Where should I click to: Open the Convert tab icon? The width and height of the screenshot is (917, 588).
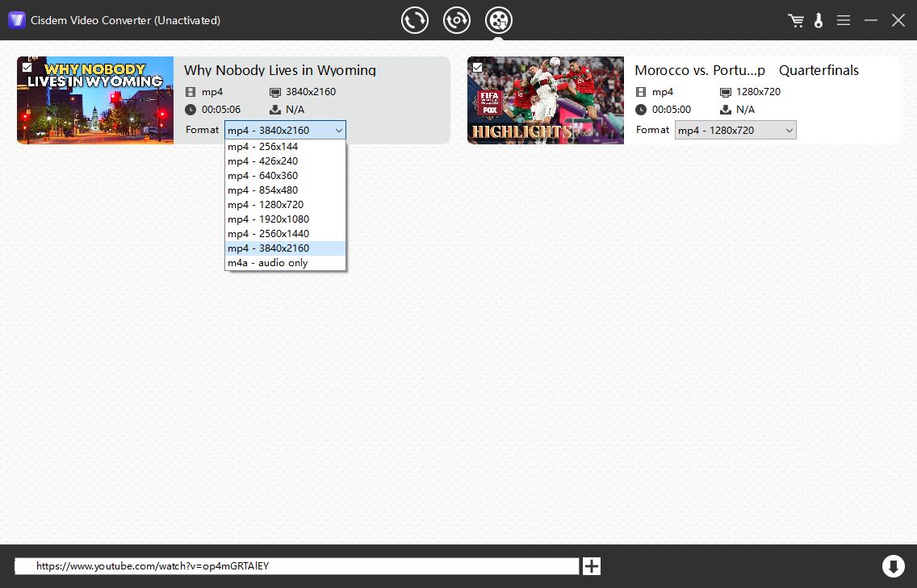[x=415, y=20]
